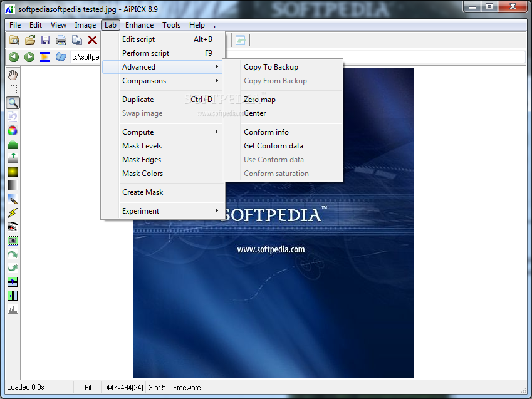532x399 pixels.
Task: Save image with the floppy disk icon
Action: (x=46, y=40)
